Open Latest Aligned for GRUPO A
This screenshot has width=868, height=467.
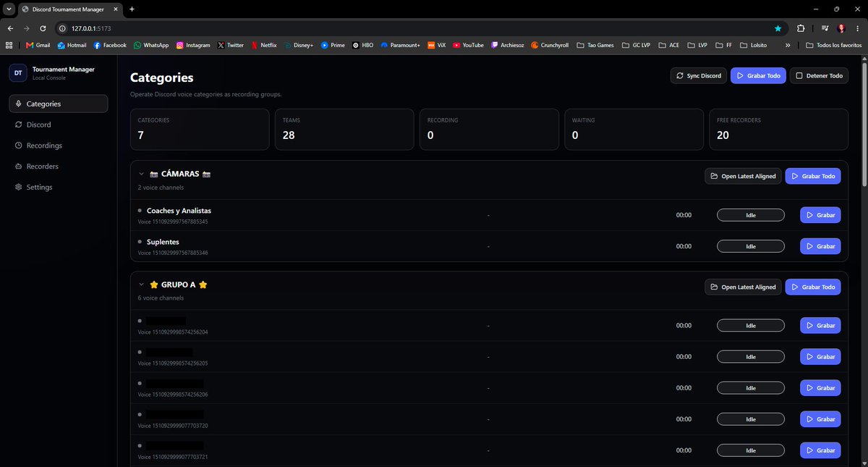[x=743, y=287]
